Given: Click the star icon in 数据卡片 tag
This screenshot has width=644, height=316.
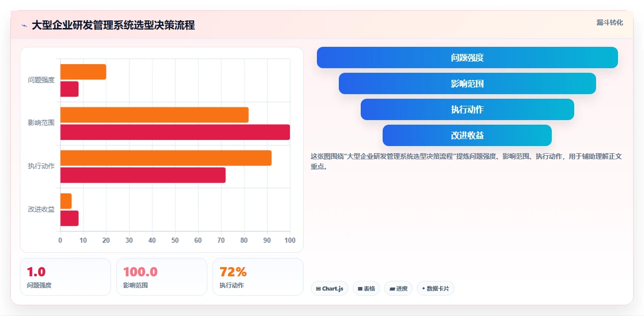Looking at the screenshot, I should [423, 289].
